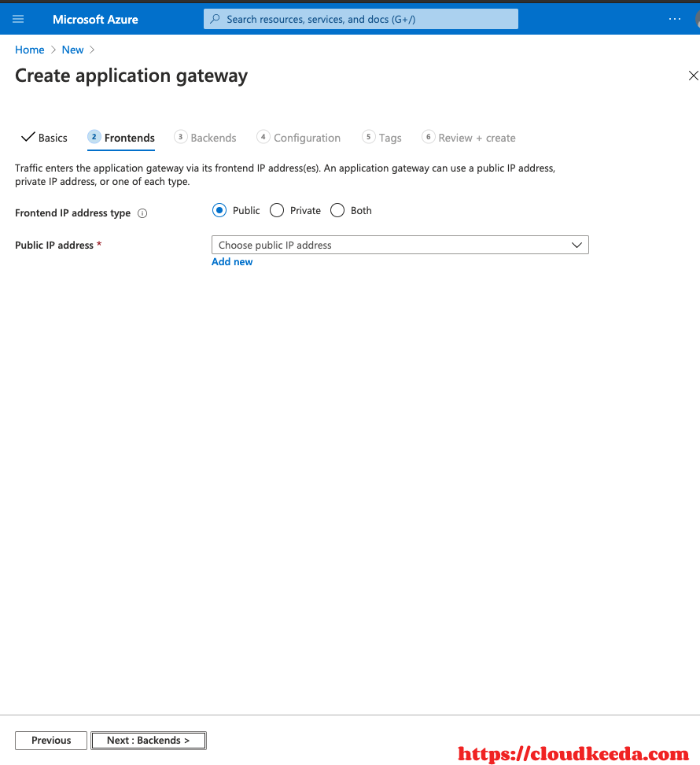This screenshot has height=765, width=700.
Task: Click the step 3 circle on Backends
Action: click(180, 137)
